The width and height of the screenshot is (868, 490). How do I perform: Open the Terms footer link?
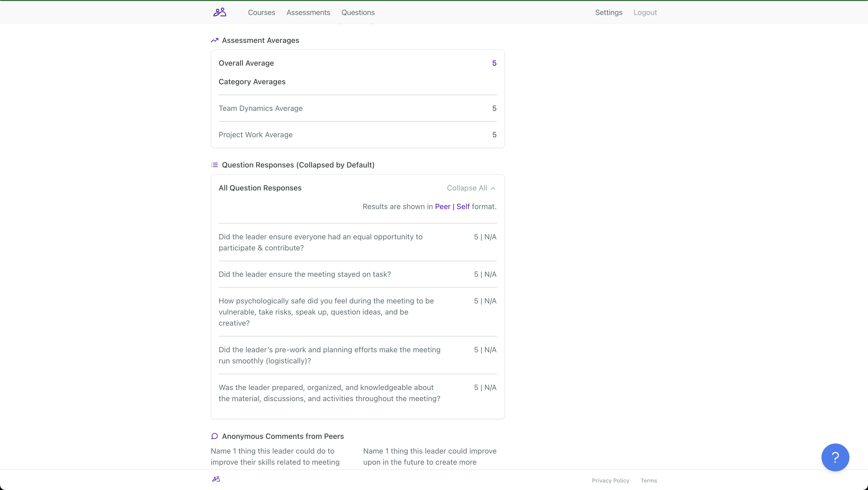coord(649,480)
